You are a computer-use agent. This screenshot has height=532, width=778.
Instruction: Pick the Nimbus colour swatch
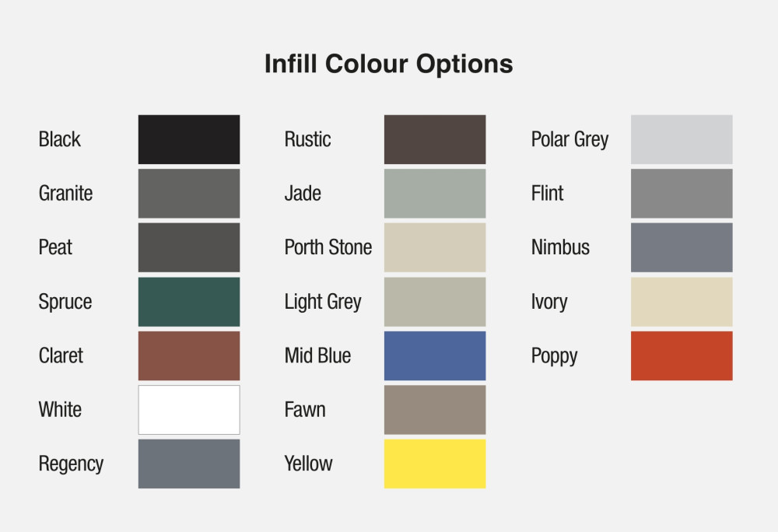click(x=682, y=247)
